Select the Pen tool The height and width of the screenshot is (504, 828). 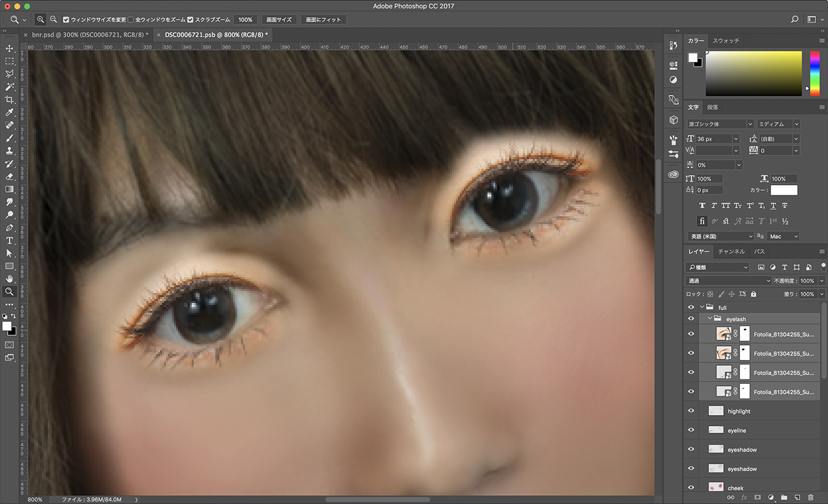pos(9,228)
